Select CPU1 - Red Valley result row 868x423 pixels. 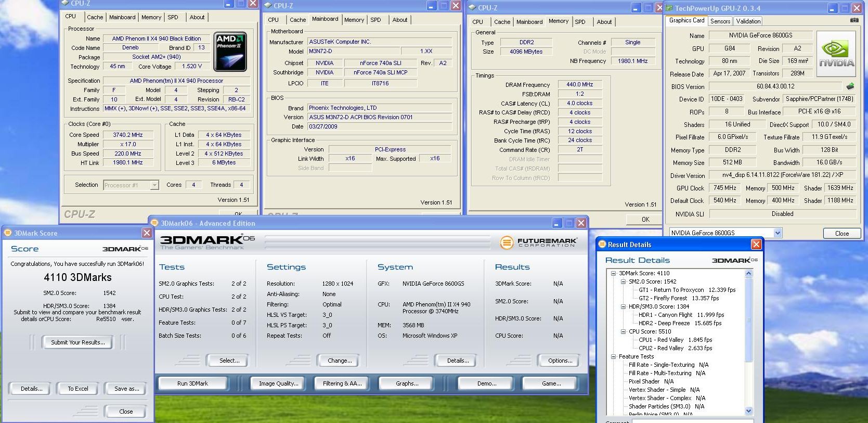click(675, 340)
